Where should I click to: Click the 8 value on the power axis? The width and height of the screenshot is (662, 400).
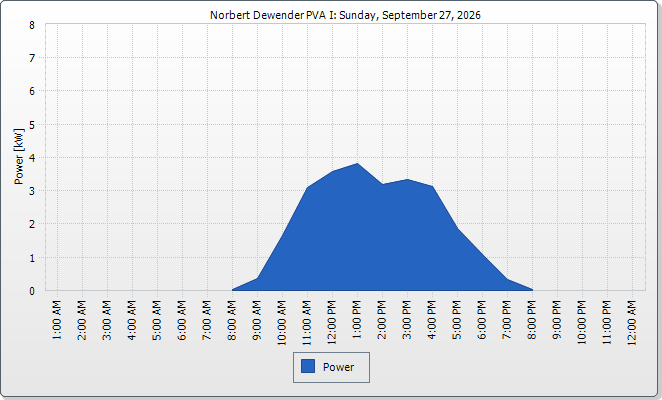(x=32, y=25)
